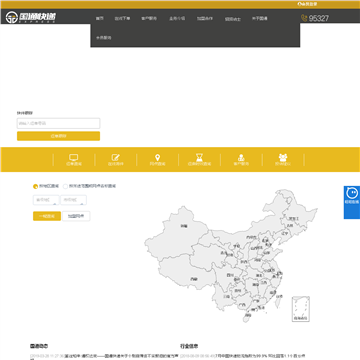The width and height of the screenshot is (360, 360).
Task: Click the white outlined button beside query
Action: click(x=76, y=216)
